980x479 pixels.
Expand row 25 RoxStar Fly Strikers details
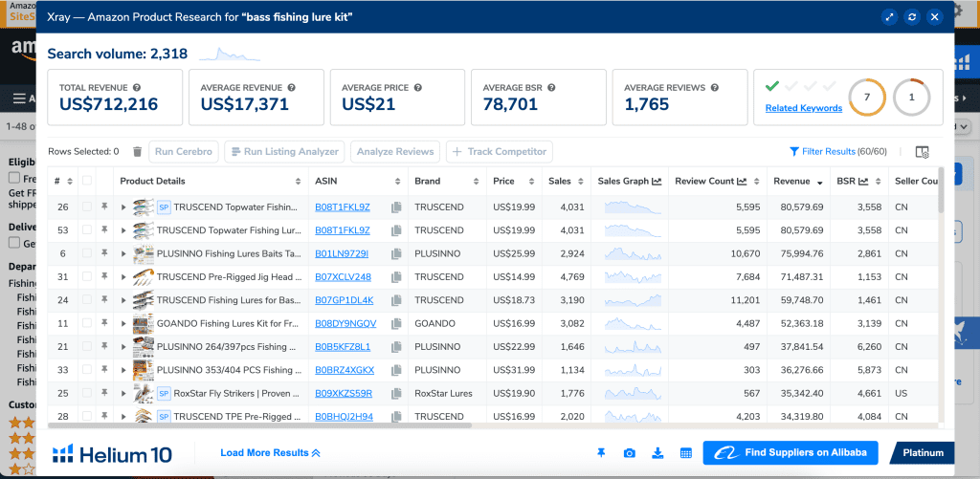(123, 394)
